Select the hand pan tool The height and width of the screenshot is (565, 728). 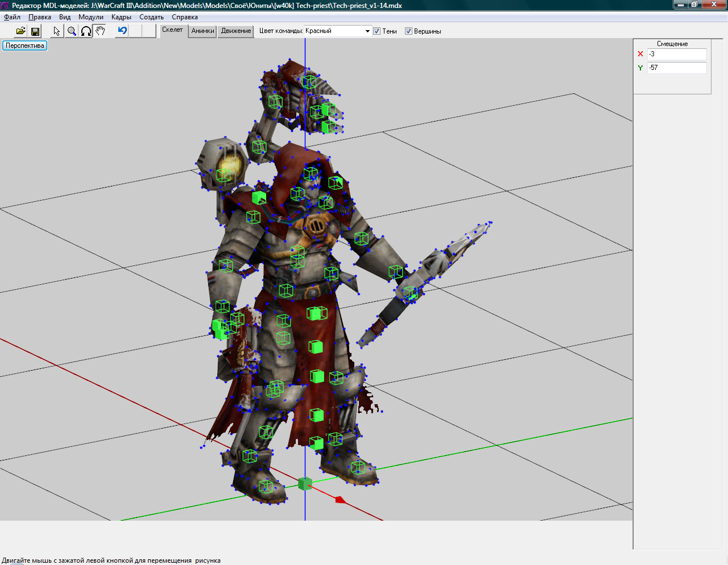coord(100,31)
